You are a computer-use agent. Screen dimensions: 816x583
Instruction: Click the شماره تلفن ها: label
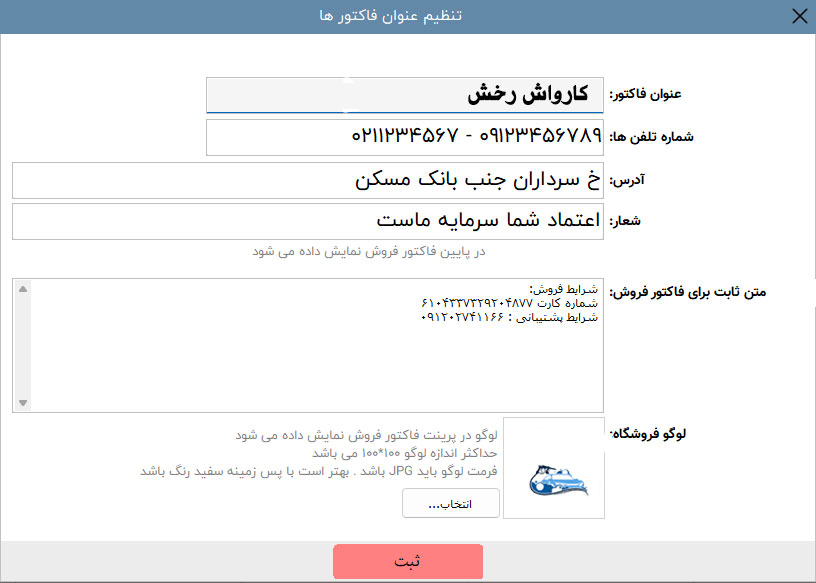651,137
